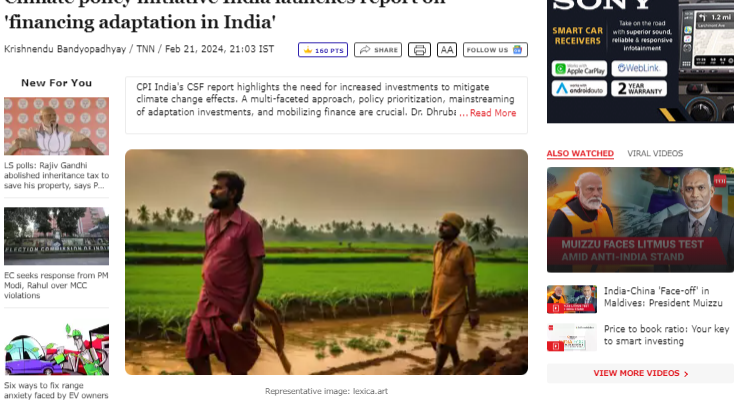735x400 pixels.
Task: Open EC seeks response from PM Modi article
Action: pos(56,285)
